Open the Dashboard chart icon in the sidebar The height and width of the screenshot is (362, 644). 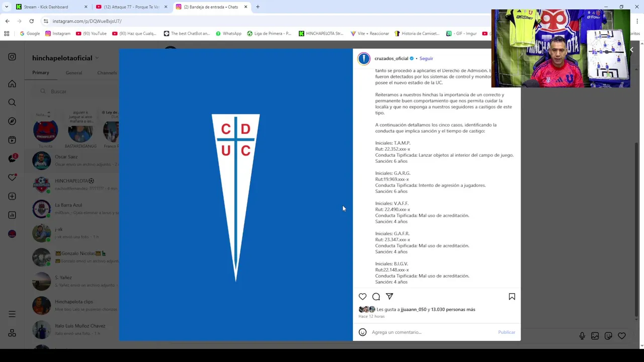pos(12,215)
